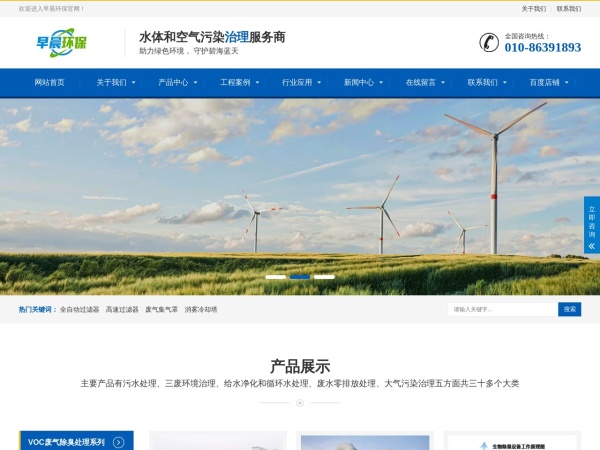Open 联系我们 navigation menu item
This screenshot has height=450, width=600.
click(x=483, y=82)
